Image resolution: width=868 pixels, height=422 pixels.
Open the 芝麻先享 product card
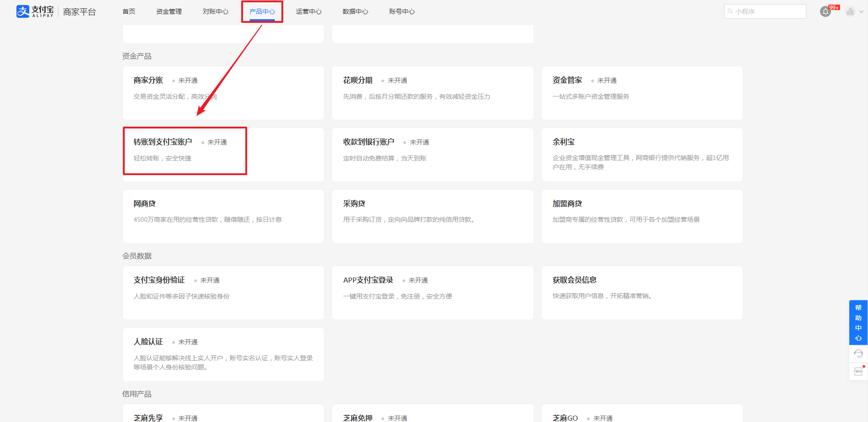[223, 413]
